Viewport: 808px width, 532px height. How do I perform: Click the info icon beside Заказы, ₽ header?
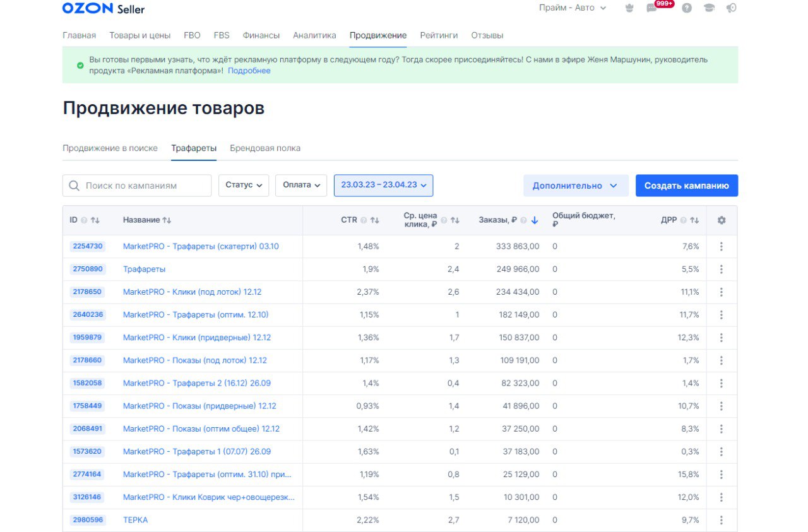coord(524,220)
